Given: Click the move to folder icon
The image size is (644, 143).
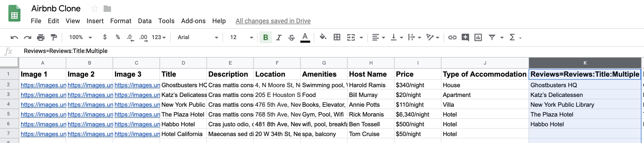Looking at the screenshot, I should click(x=107, y=9).
